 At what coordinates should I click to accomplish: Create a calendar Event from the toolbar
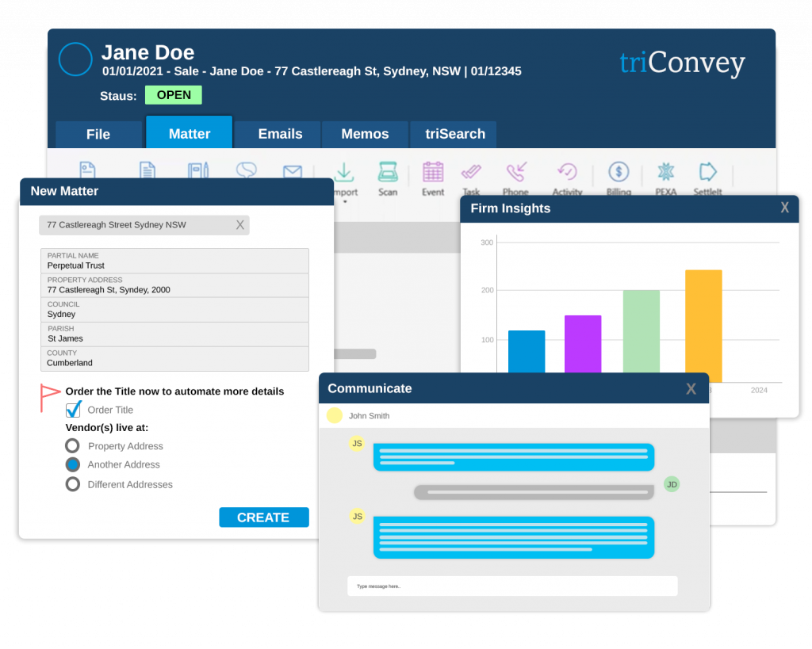click(433, 172)
